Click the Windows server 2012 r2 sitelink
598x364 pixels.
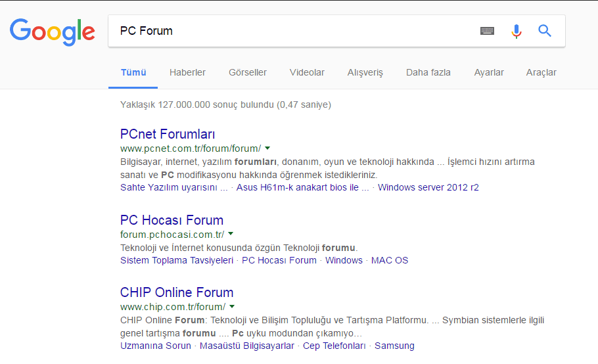point(428,187)
